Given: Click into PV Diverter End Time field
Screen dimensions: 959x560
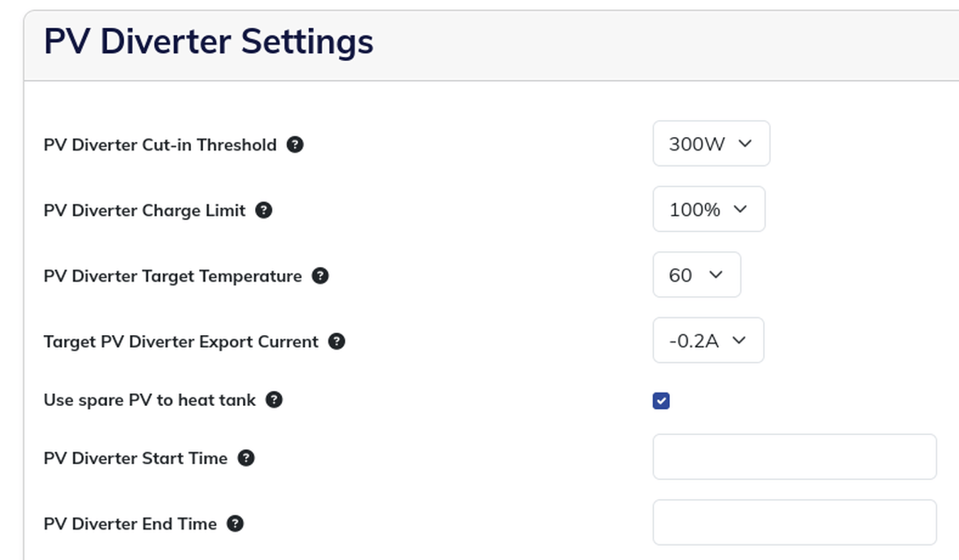Looking at the screenshot, I should tap(795, 522).
